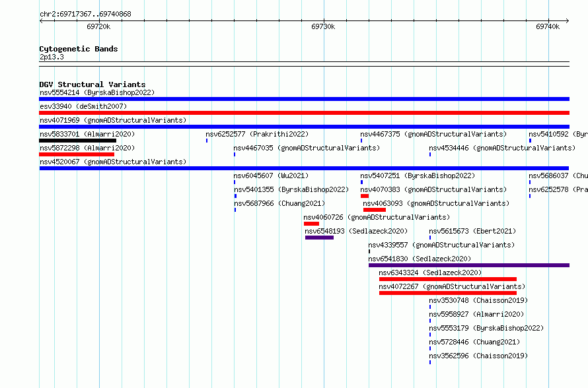The image size is (588, 388).
Task: Open variant nsv5553179 (ByrskaBishop2022)
Action: tap(486, 328)
